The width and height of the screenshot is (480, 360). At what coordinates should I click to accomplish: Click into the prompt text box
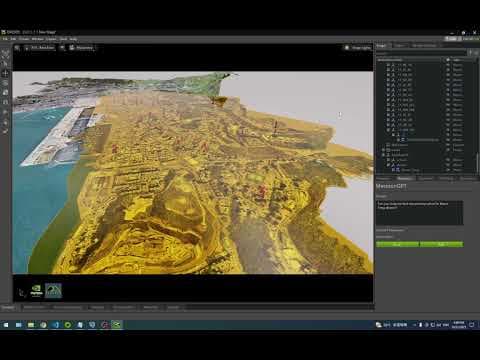tap(420, 212)
